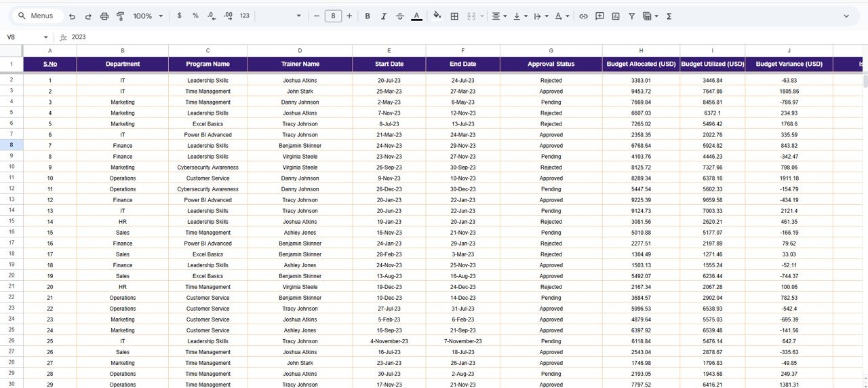Insert a chart using the chart icon
Image resolution: width=868 pixels, height=388 pixels.
point(616,16)
